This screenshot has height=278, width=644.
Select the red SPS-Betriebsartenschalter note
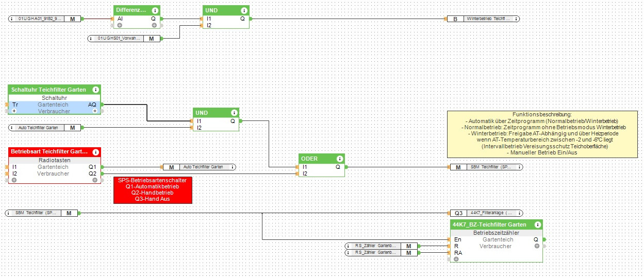click(152, 190)
